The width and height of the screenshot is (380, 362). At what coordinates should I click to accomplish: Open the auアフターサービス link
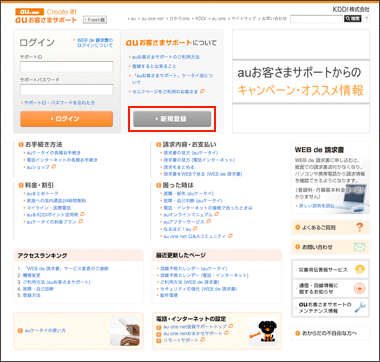point(184,222)
